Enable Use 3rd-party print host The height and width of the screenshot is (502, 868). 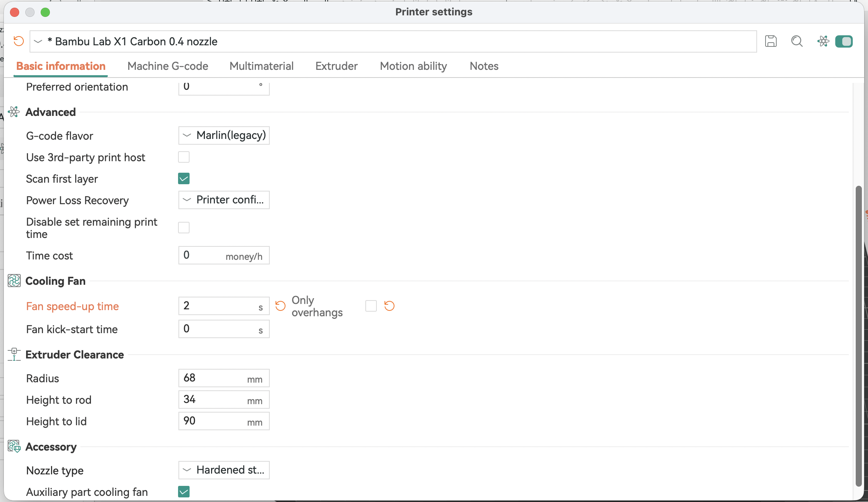pos(184,157)
